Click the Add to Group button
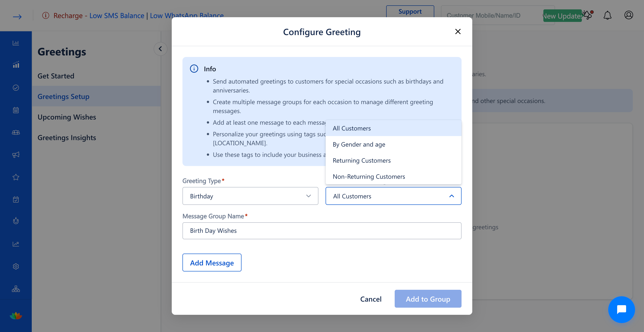644x332 pixels. (428, 299)
